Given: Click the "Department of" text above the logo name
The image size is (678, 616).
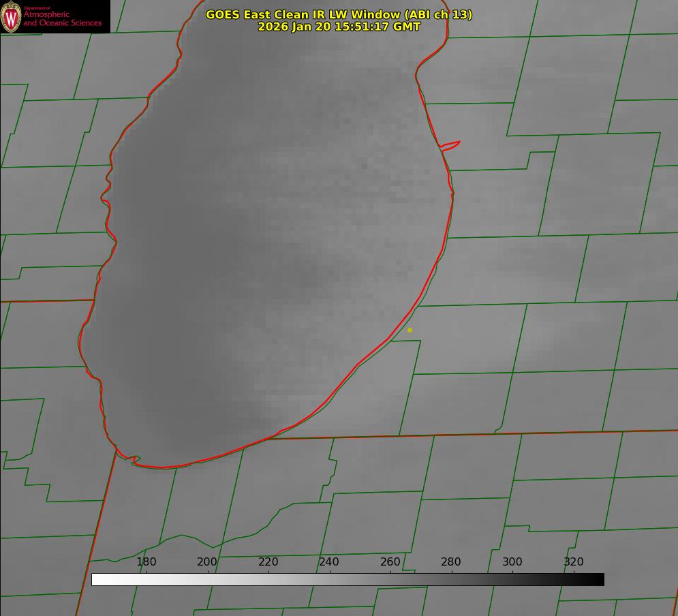Looking at the screenshot, I should coord(37,8).
